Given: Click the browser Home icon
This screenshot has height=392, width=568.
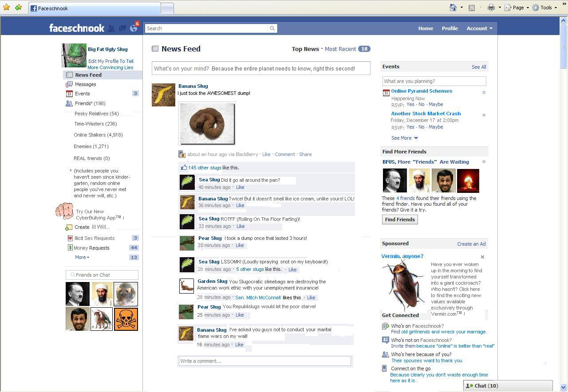Looking at the screenshot, I should [453, 8].
